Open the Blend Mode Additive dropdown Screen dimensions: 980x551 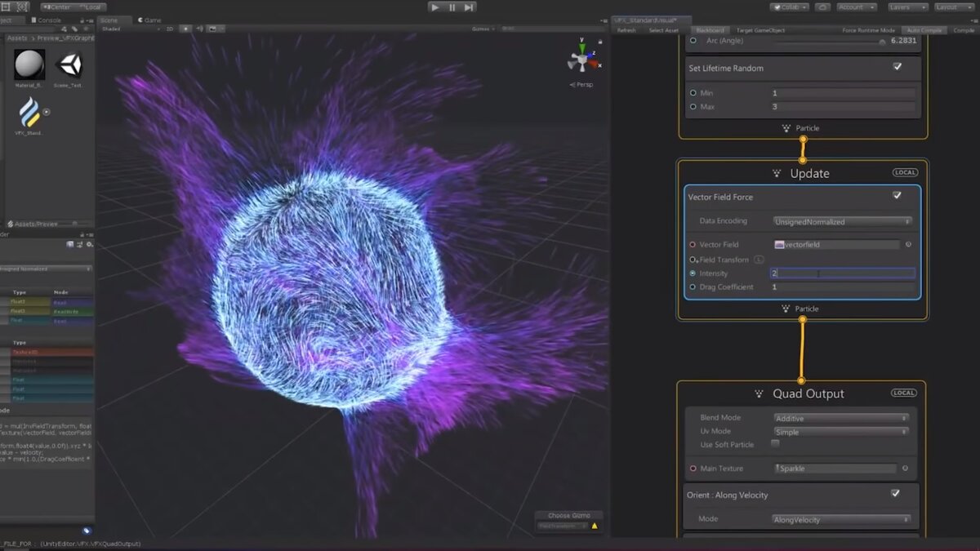[841, 418]
